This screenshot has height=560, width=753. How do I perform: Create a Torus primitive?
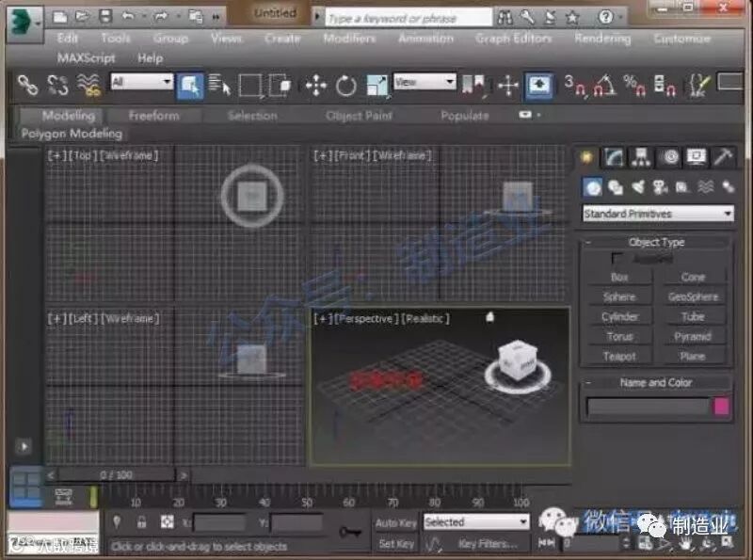pos(619,337)
